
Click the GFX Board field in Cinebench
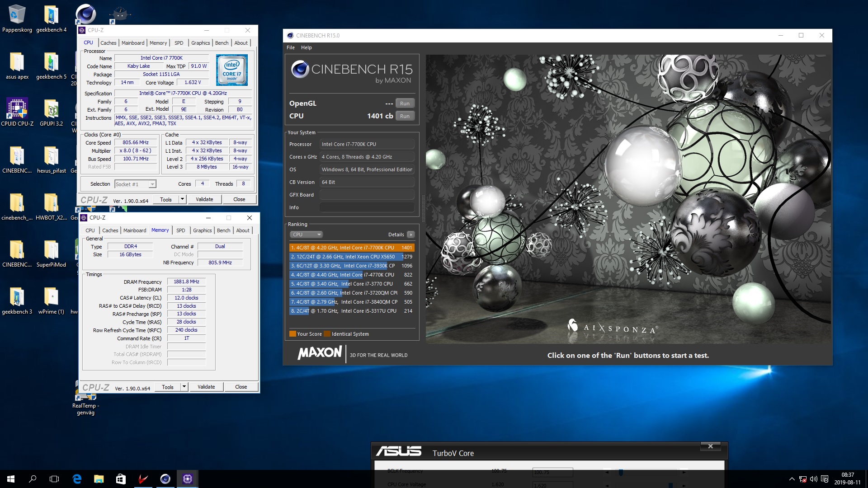[367, 195]
